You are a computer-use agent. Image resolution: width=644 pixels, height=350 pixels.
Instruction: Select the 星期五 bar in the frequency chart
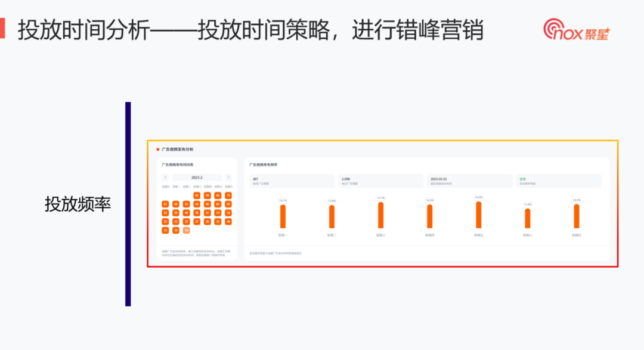479,215
